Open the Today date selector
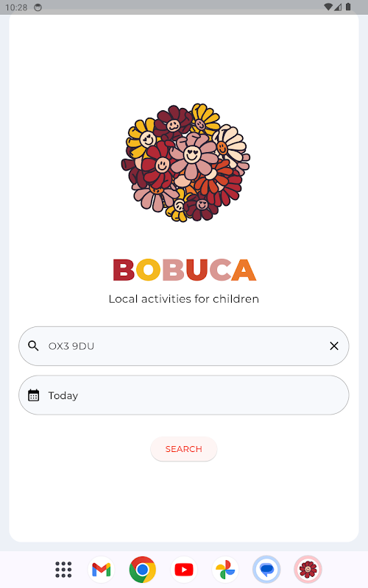 pos(183,395)
